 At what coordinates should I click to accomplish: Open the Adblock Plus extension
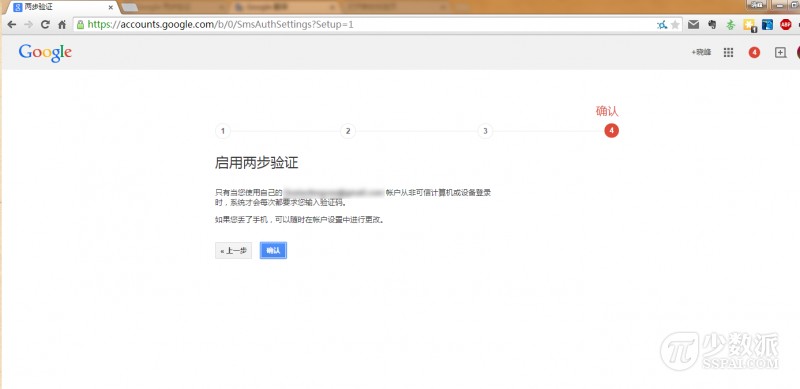tap(786, 24)
